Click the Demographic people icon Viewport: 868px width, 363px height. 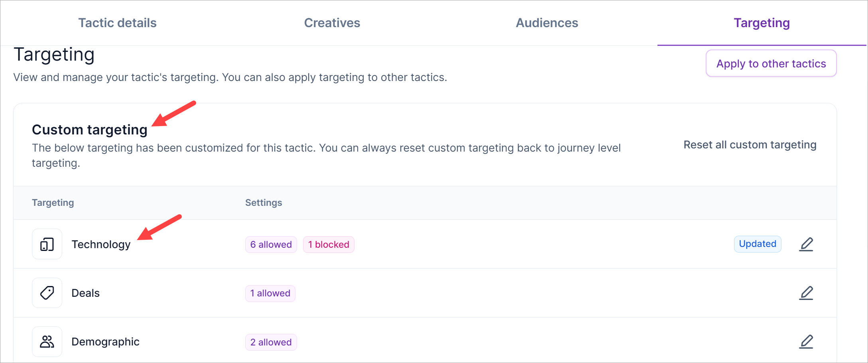coord(47,341)
